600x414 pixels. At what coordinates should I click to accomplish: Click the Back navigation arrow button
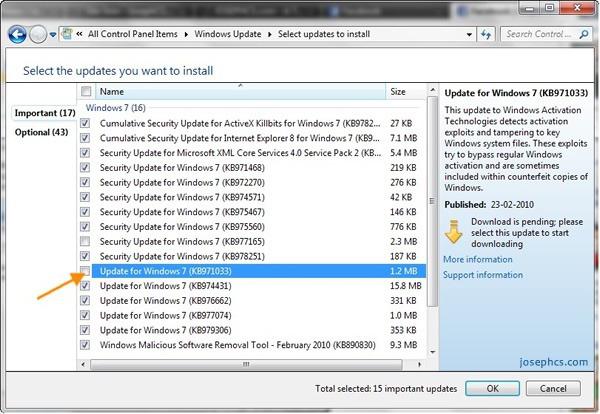click(17, 35)
